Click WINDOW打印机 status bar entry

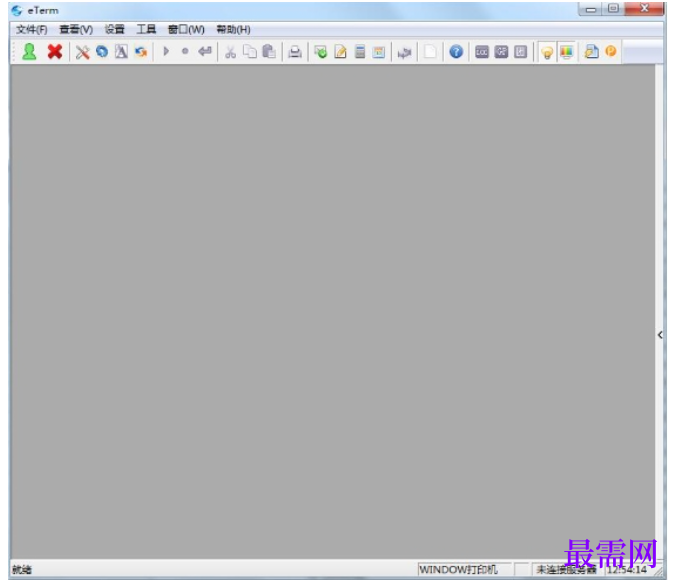[x=458, y=569]
